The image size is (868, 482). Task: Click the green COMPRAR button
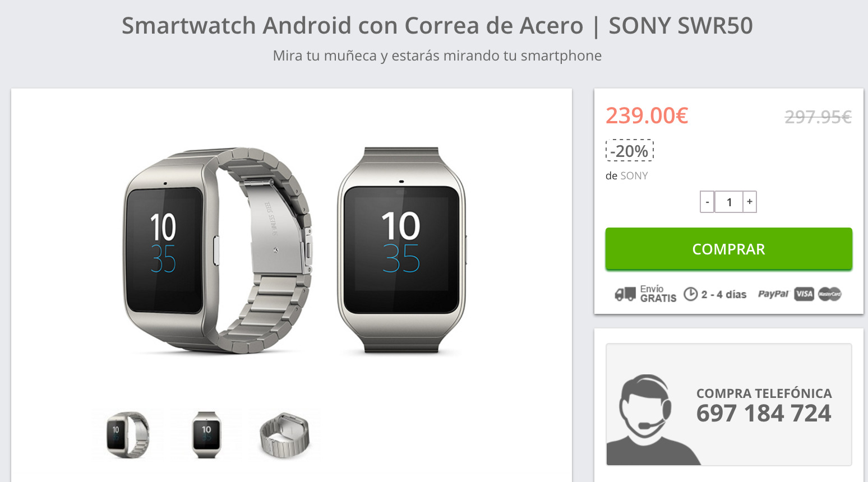pyautogui.click(x=729, y=249)
